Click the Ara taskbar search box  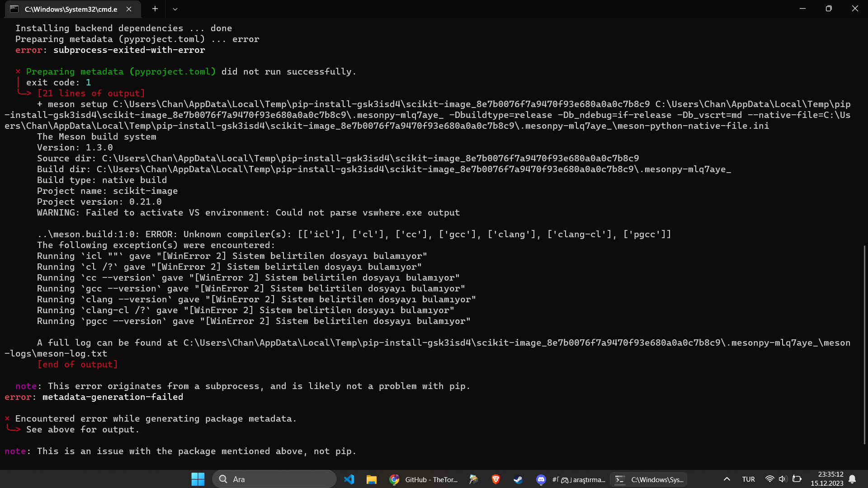[x=274, y=479]
